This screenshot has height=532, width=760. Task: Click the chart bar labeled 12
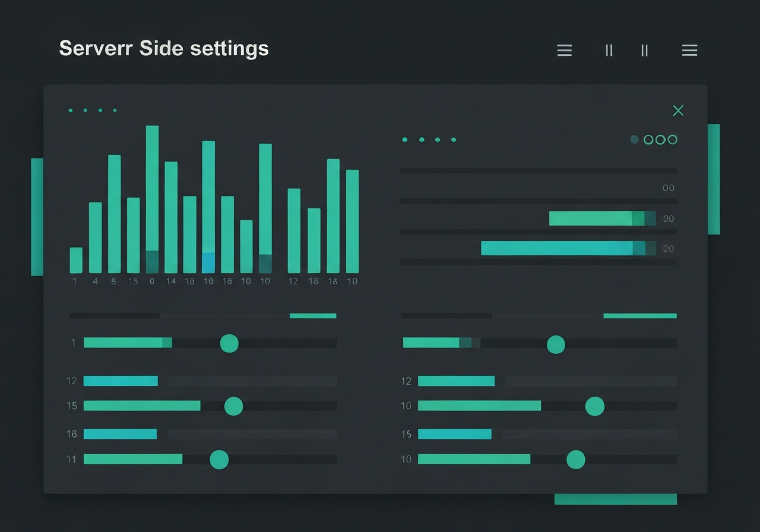point(294,230)
